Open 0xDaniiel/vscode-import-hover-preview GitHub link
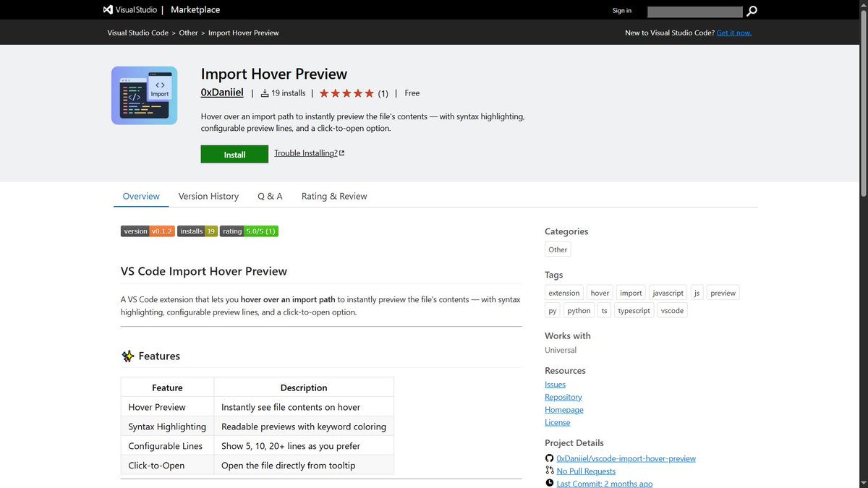868x488 pixels. (626, 458)
